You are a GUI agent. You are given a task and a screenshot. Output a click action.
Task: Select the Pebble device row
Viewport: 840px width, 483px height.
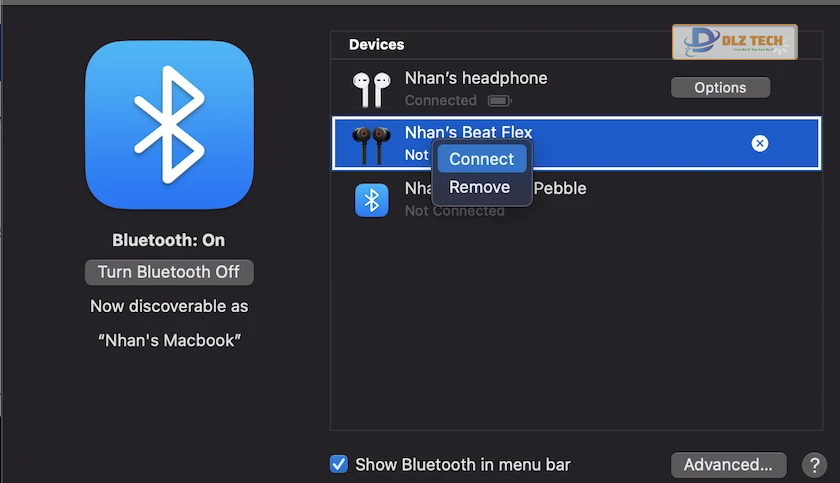[576, 199]
